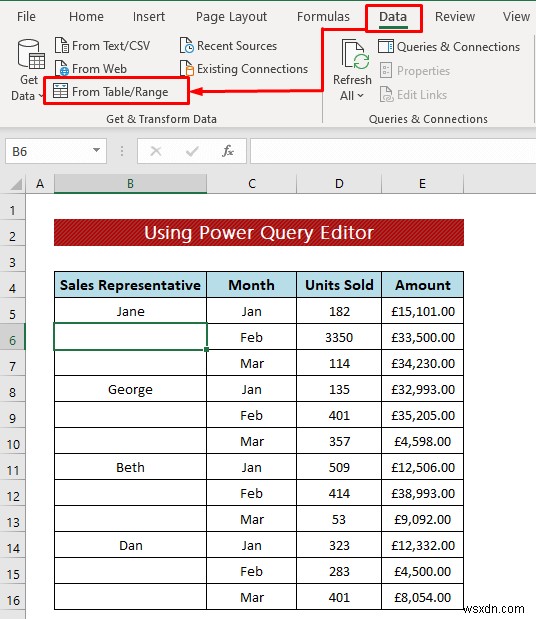Select column B header
Screen dimensions: 536x619
(130, 184)
